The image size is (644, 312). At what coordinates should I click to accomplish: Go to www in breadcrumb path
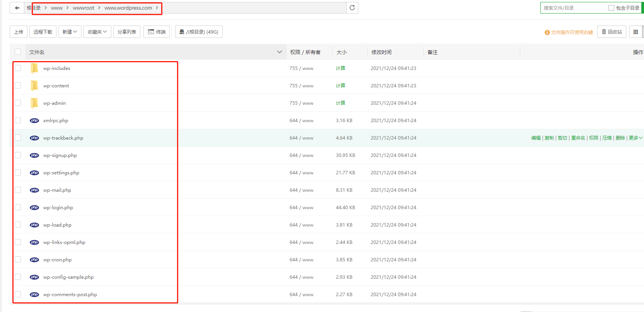(57, 8)
